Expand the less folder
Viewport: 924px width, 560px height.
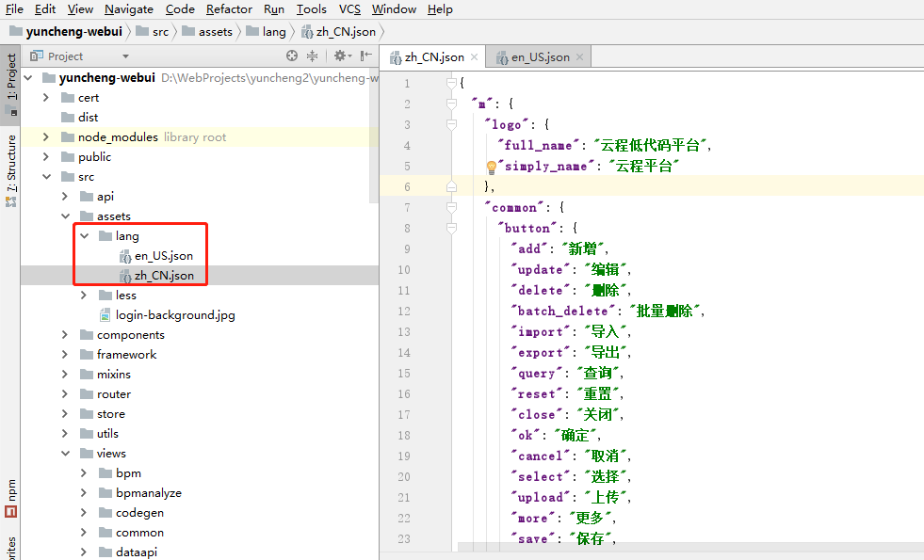tap(84, 295)
